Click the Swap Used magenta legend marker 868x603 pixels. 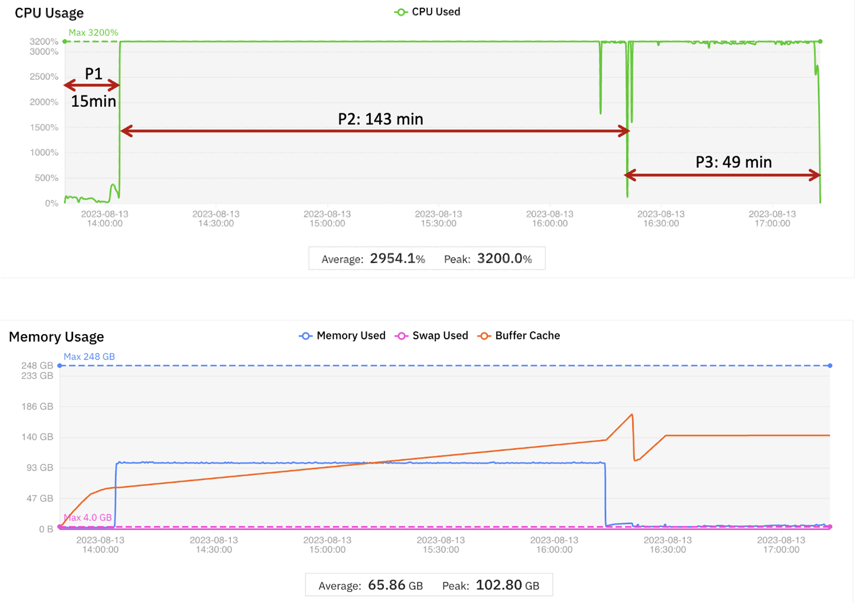pyautogui.click(x=401, y=336)
